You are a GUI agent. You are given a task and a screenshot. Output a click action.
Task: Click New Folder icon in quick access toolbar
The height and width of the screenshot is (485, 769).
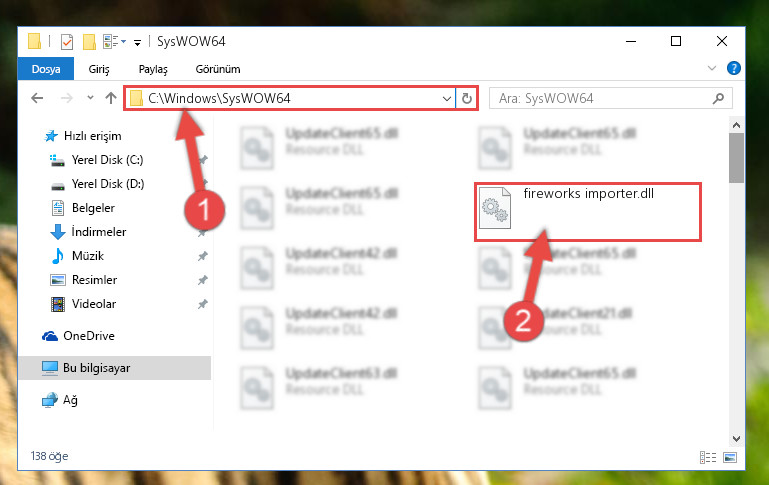pyautogui.click(x=89, y=42)
